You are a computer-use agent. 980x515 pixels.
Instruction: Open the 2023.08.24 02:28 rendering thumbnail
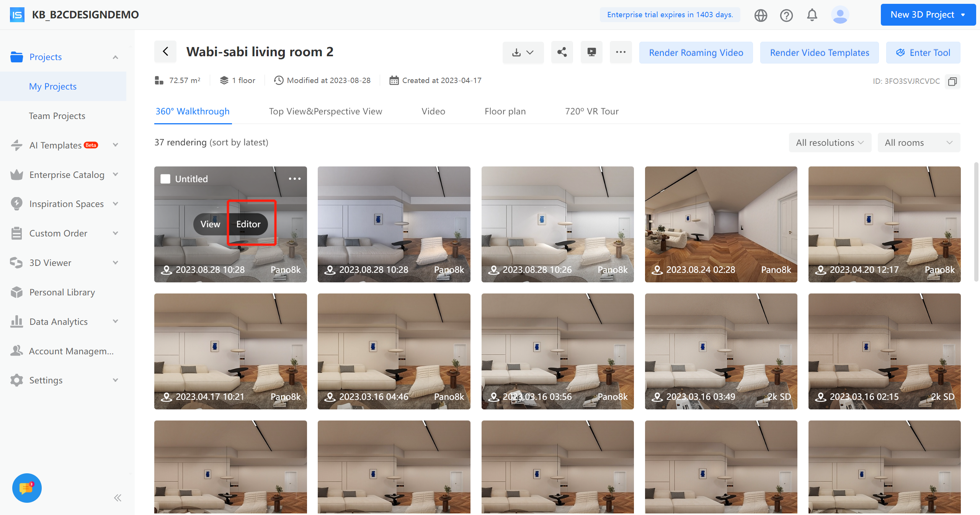pos(721,224)
